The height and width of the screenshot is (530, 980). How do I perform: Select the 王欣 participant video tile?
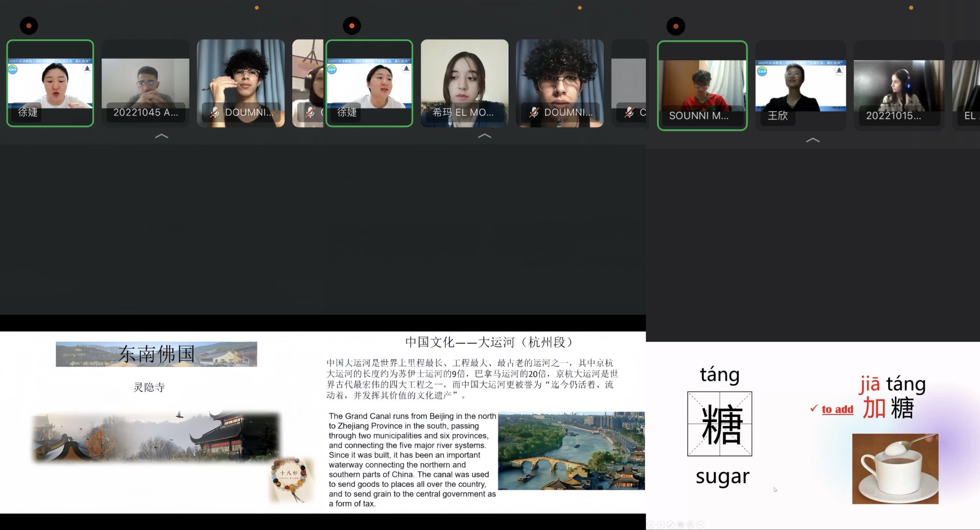(x=800, y=86)
